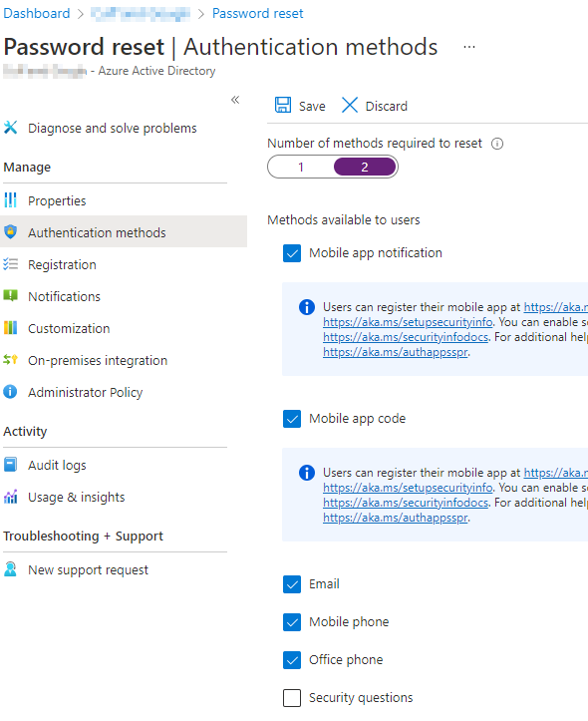Open the ellipsis more options menu
The image size is (588, 721).
pyautogui.click(x=469, y=47)
